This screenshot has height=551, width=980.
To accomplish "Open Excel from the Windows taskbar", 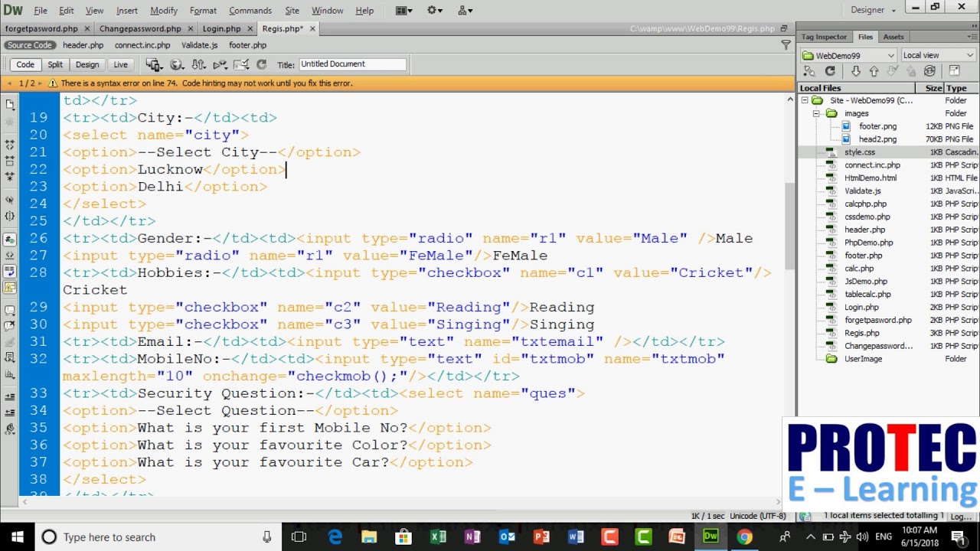I will click(438, 537).
